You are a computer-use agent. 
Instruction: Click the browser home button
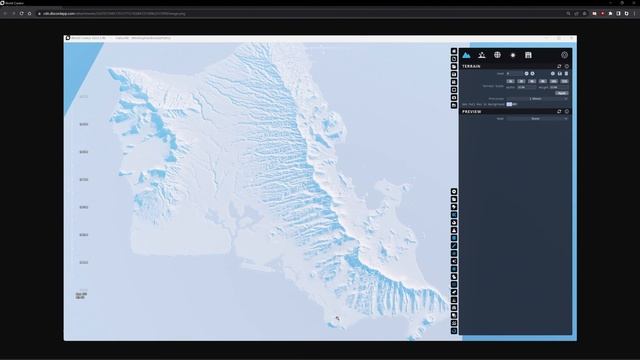click(x=29, y=13)
